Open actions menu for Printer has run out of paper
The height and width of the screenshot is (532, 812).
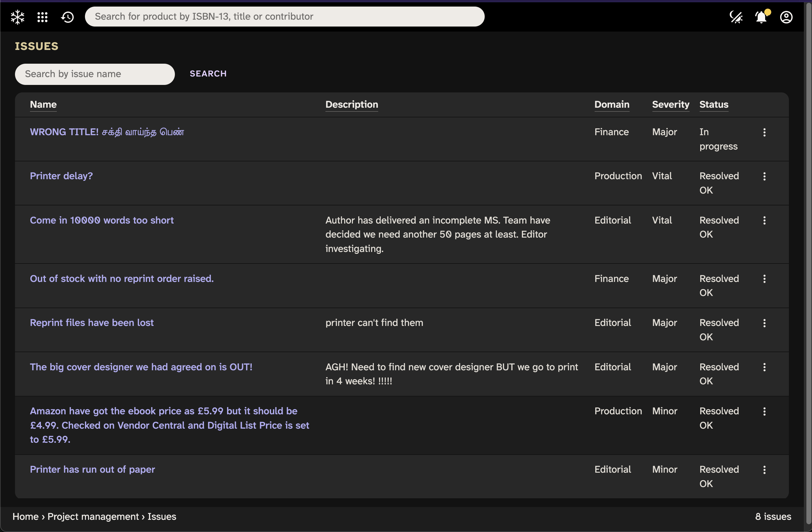pos(764,470)
